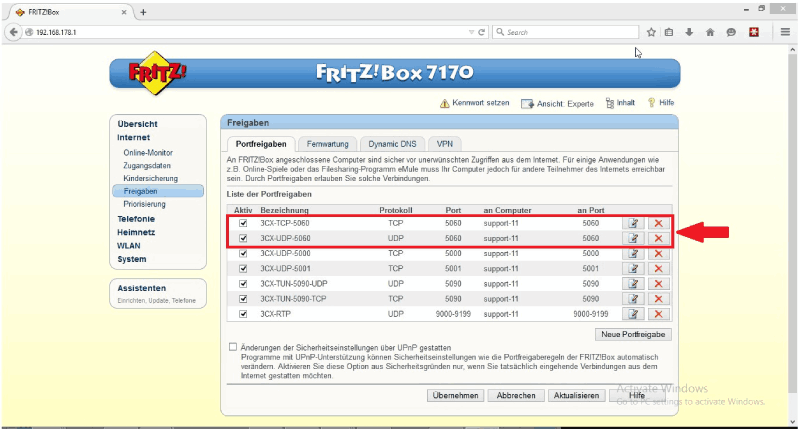Open Übersicht in the sidebar
Image resolution: width=800 pixels, height=429 pixels.
coord(137,124)
